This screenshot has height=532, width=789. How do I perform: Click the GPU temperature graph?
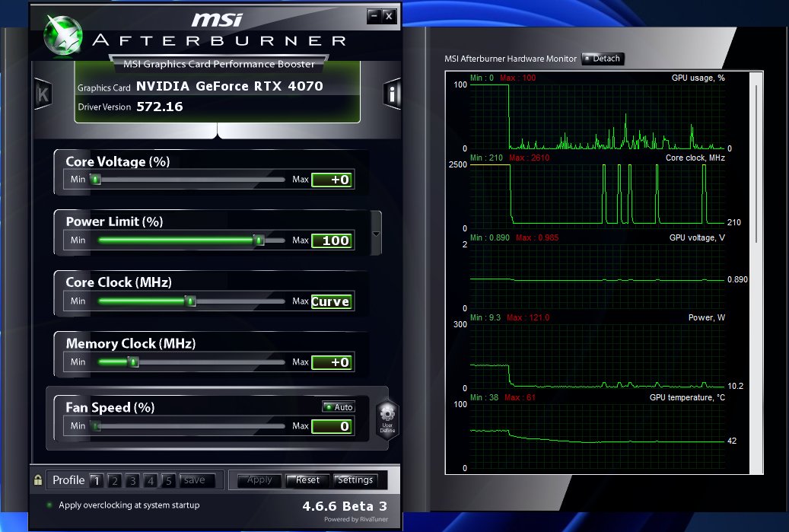pyautogui.click(x=597, y=436)
